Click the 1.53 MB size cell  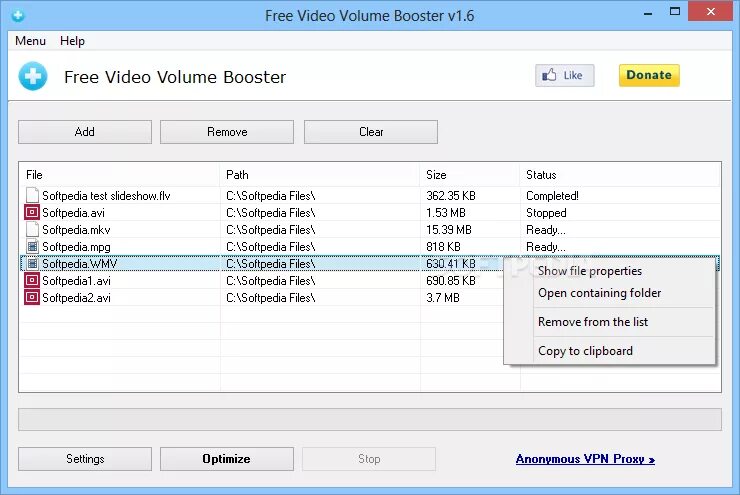(x=446, y=212)
